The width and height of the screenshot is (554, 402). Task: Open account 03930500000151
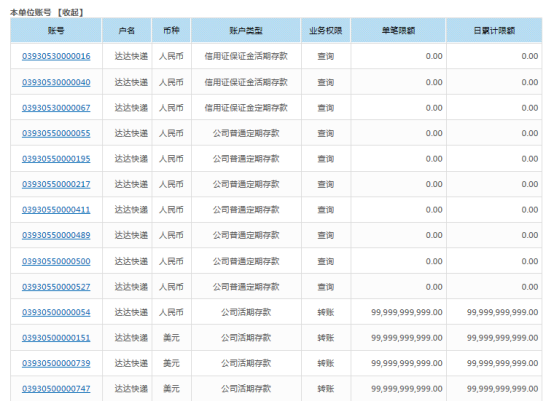(56, 338)
